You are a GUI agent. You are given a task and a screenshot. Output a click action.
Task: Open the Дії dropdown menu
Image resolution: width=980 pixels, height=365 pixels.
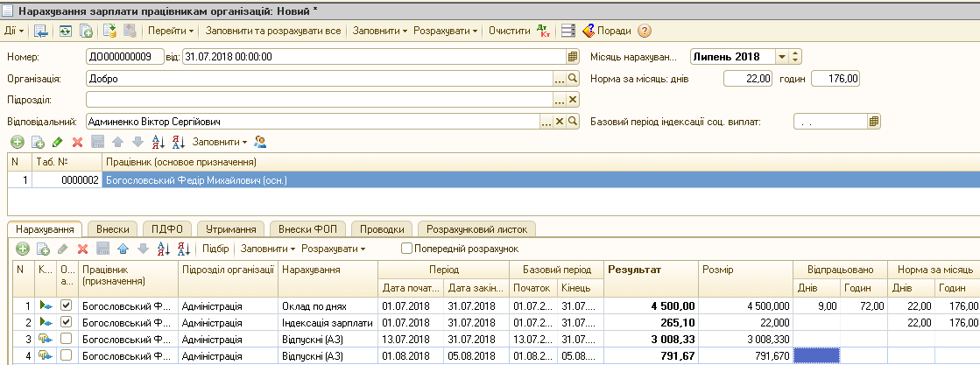pyautogui.click(x=14, y=31)
